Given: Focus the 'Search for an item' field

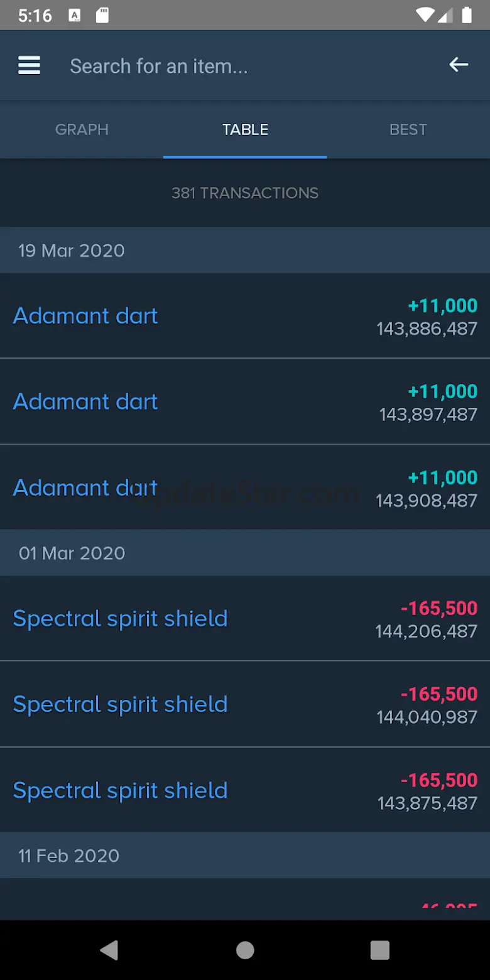Looking at the screenshot, I should click(245, 66).
